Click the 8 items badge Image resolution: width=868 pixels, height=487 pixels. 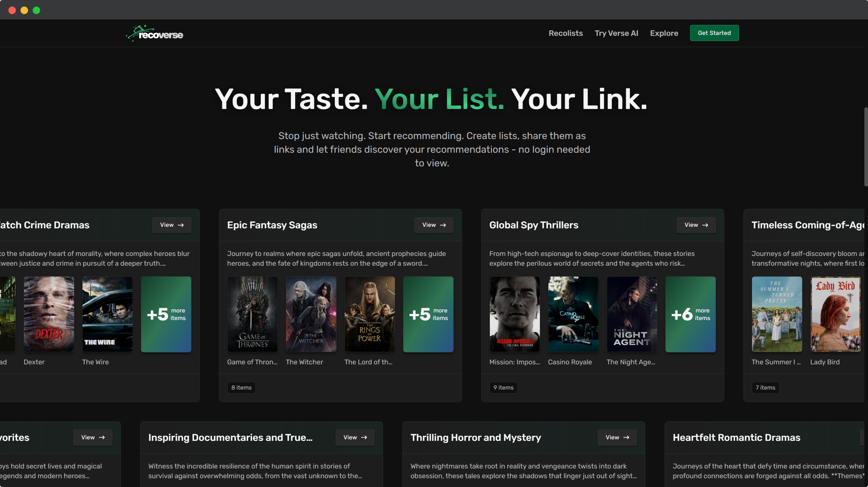pos(241,387)
